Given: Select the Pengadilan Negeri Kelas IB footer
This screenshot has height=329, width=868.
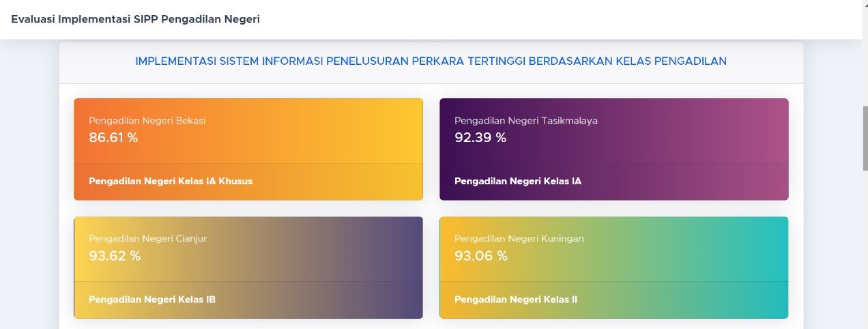Looking at the screenshot, I should click(152, 299).
